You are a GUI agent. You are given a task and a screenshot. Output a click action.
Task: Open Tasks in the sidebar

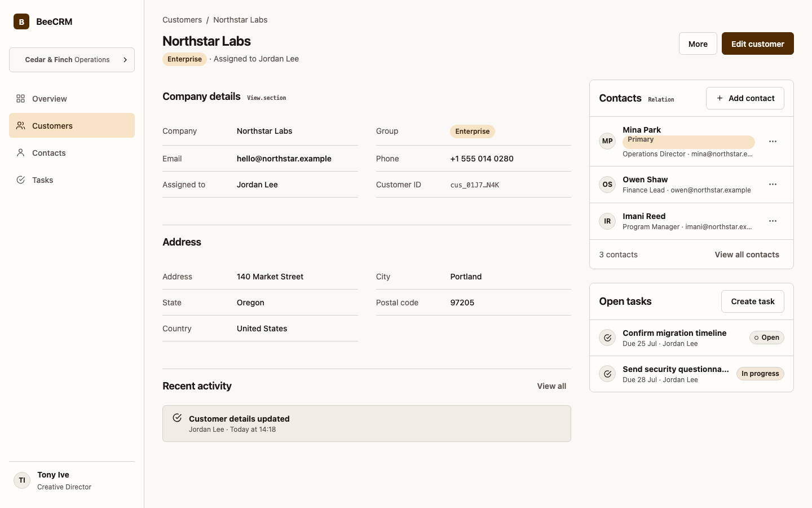[72, 180]
